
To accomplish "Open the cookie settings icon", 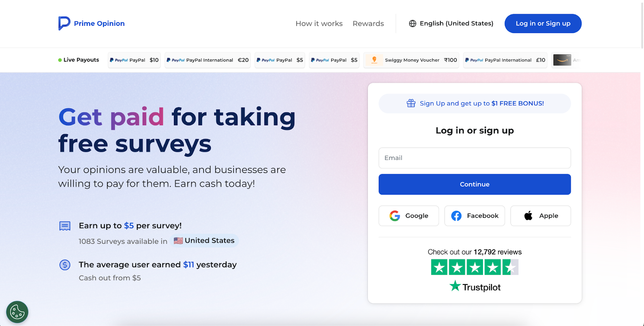I will pyautogui.click(x=17, y=312).
